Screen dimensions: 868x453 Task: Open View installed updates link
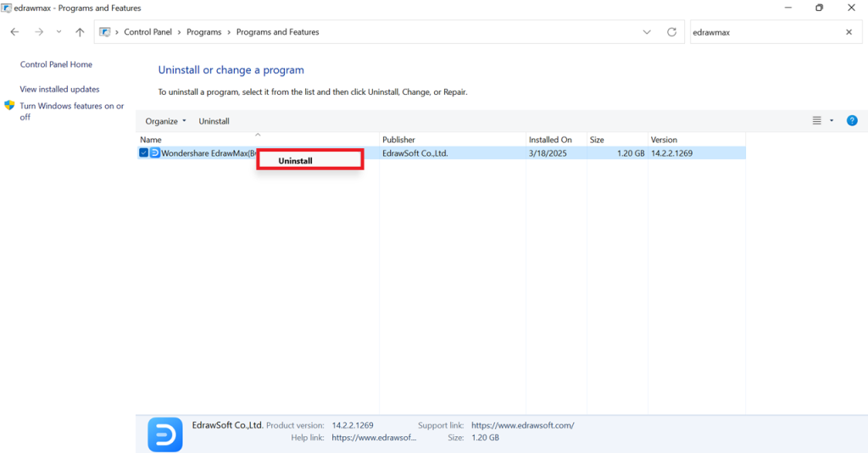tap(60, 89)
